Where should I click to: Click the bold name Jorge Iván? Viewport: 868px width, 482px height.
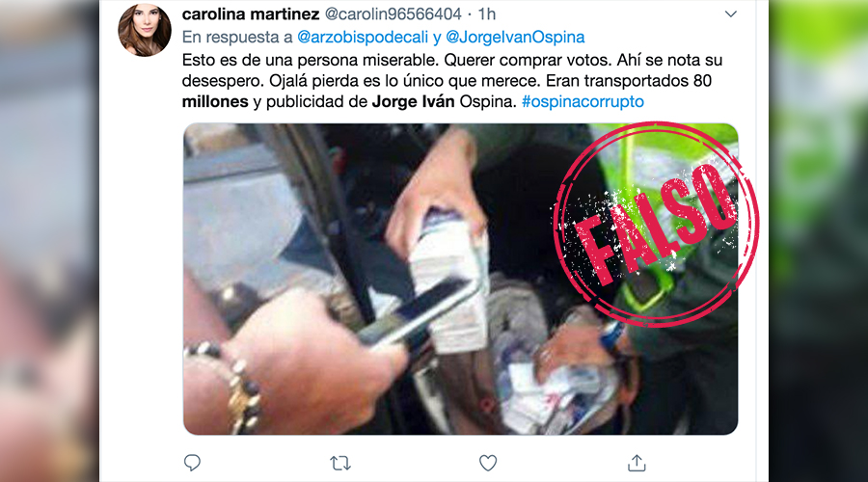click(x=413, y=102)
